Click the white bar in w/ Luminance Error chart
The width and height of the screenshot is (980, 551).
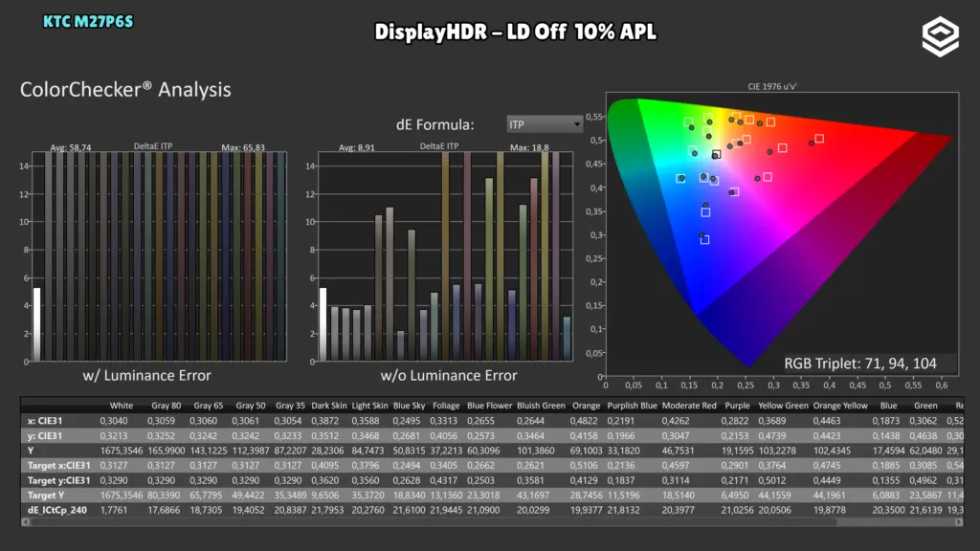(37, 324)
